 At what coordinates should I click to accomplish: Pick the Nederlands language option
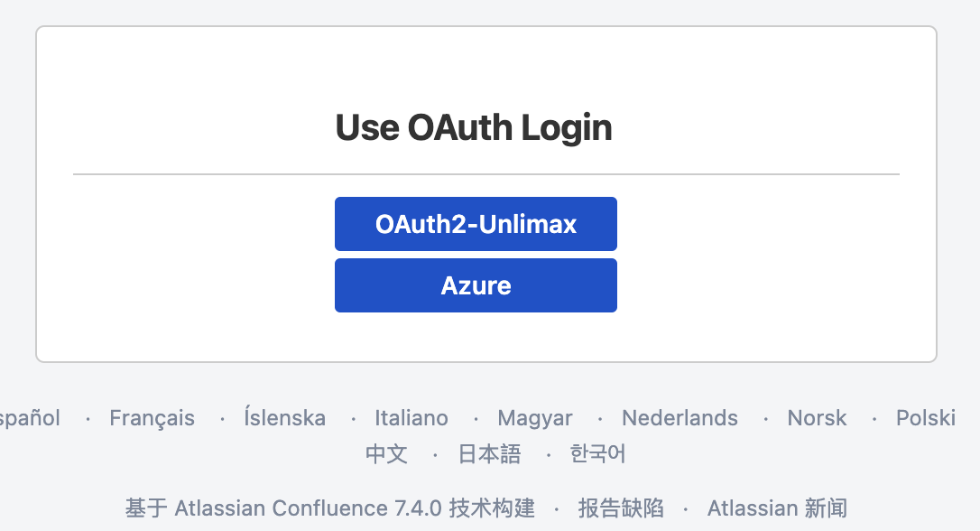pos(680,418)
